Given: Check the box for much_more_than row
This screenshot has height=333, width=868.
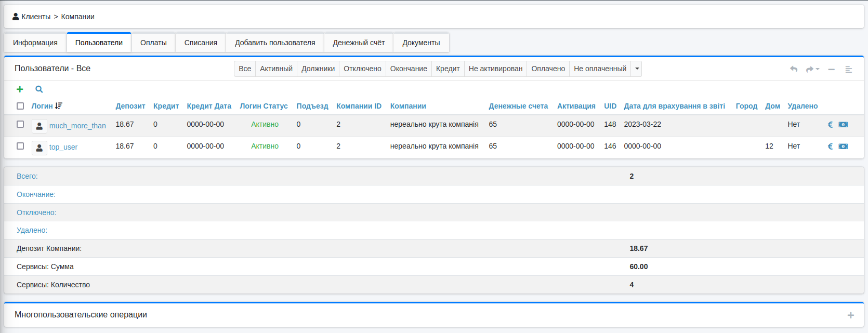Looking at the screenshot, I should tap(20, 124).
